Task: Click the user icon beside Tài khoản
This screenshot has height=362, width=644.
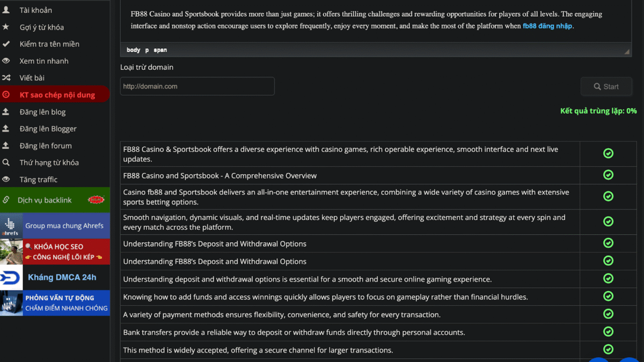Action: pyautogui.click(x=6, y=10)
